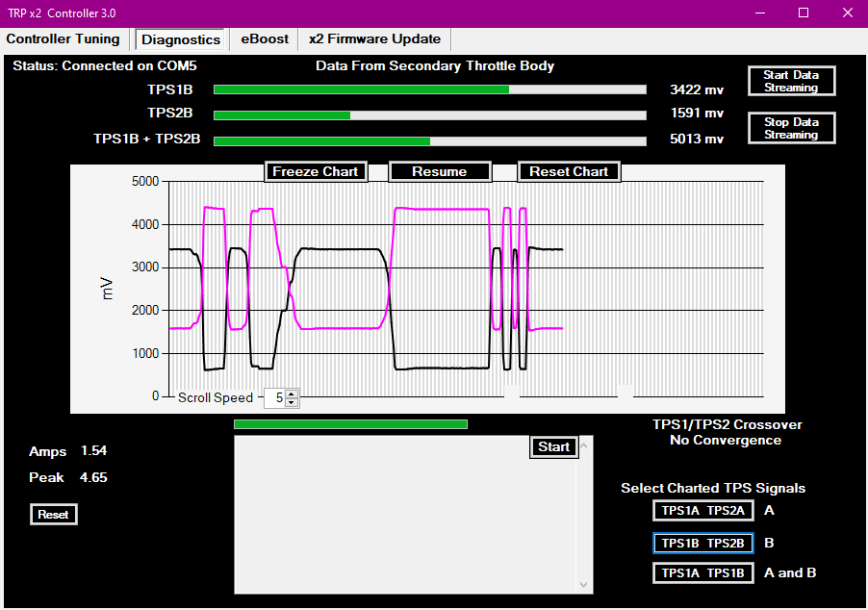Switch to the Controller Tuning tab

(64, 39)
